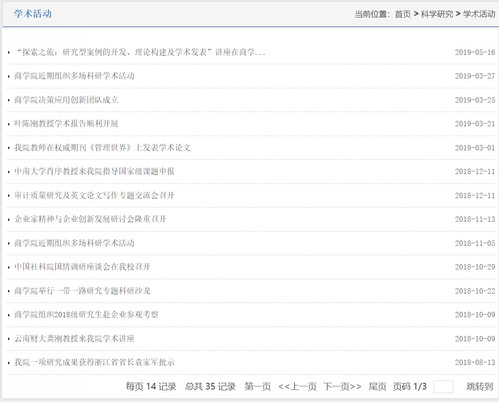Click the date 2019-03-27
Screen dimensions: 499x402
click(475, 76)
